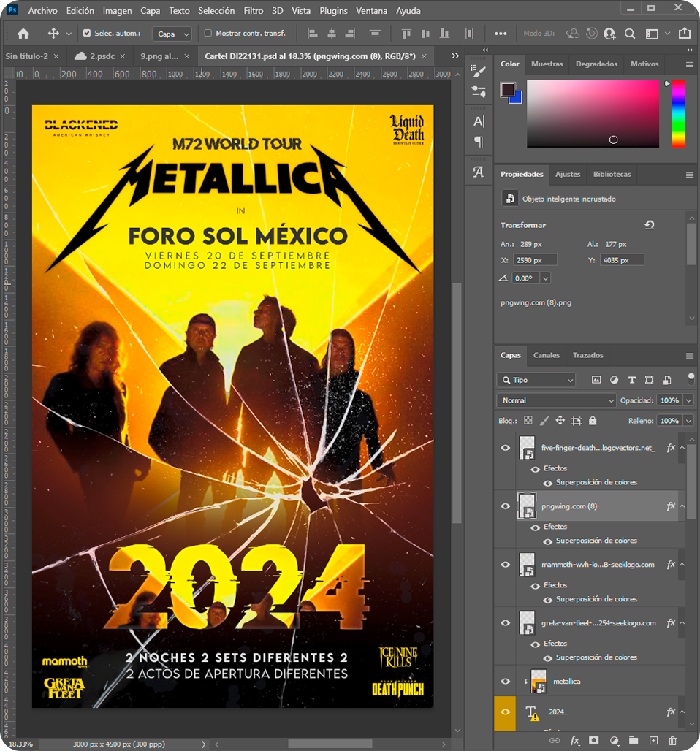This screenshot has width=700, height=751.
Task: Enable Mostrar contr. transf. checkbox
Action: pyautogui.click(x=208, y=34)
